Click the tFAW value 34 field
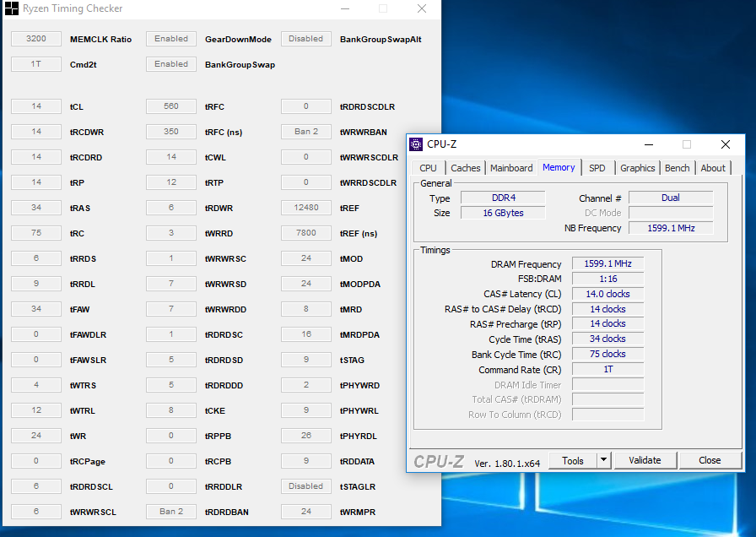The height and width of the screenshot is (537, 756). pyautogui.click(x=36, y=309)
